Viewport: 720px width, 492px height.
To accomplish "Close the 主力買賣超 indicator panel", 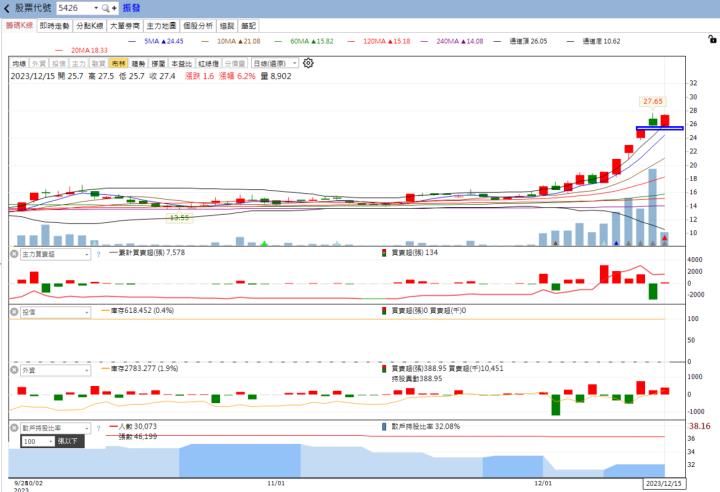I will (x=14, y=254).
